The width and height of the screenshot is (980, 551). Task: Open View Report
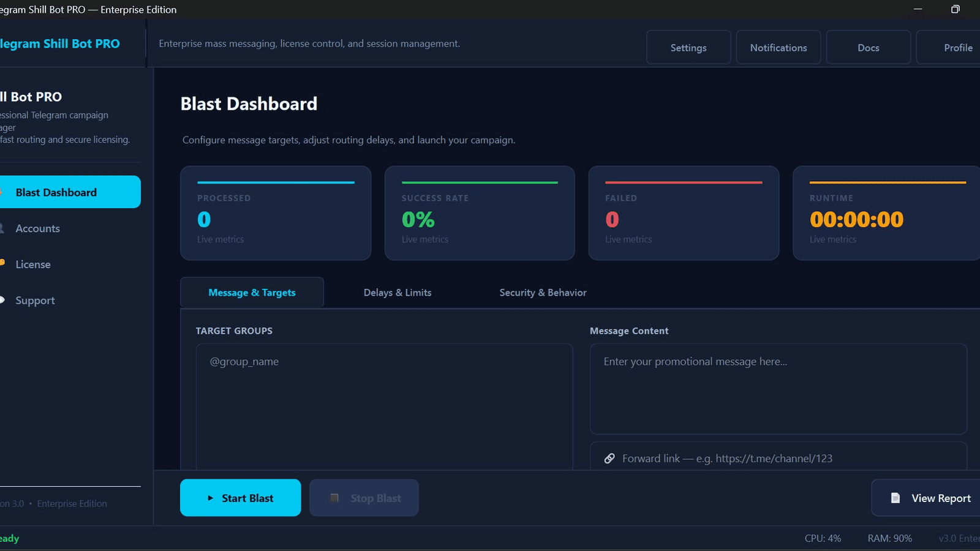pyautogui.click(x=925, y=498)
